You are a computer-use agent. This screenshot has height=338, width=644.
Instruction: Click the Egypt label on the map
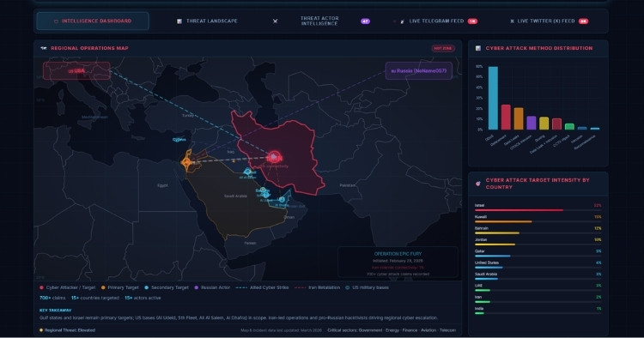(x=162, y=185)
